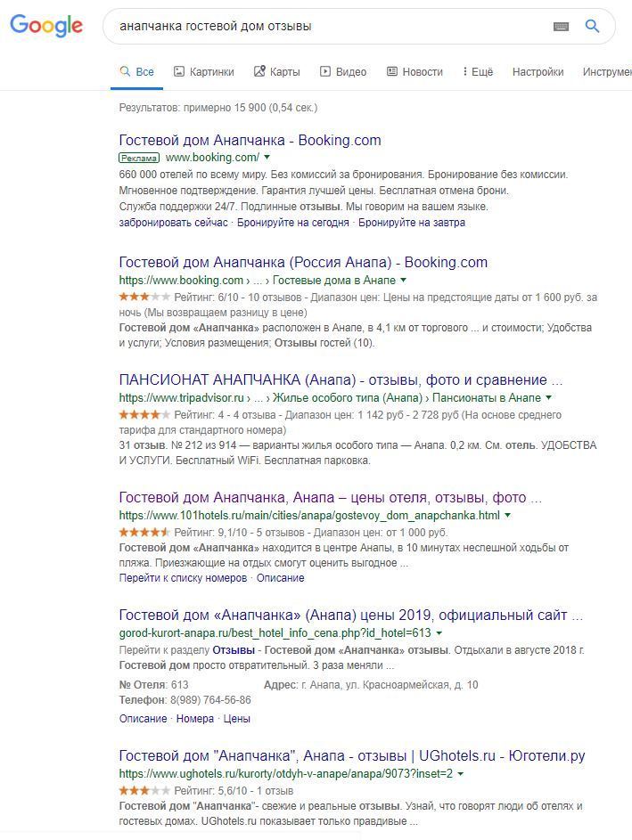The image size is (632, 840).
Task: Expand arrow beside gorod-kurort-anapa.ru URL
Action: click(x=439, y=633)
